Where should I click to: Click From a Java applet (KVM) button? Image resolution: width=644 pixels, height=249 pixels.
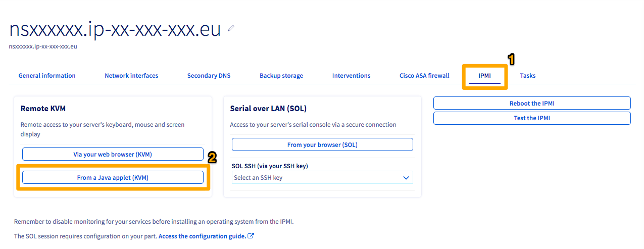click(113, 177)
